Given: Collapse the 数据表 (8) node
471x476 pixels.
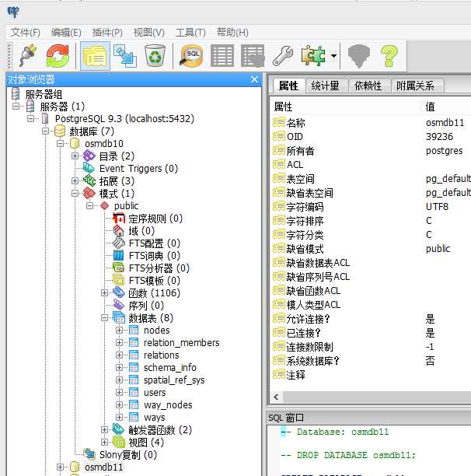Looking at the screenshot, I should pos(104,318).
